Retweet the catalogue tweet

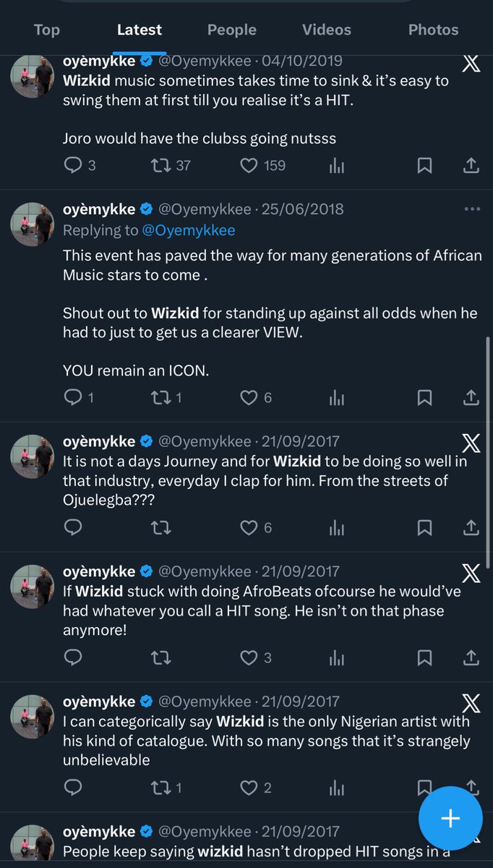pyautogui.click(x=160, y=788)
